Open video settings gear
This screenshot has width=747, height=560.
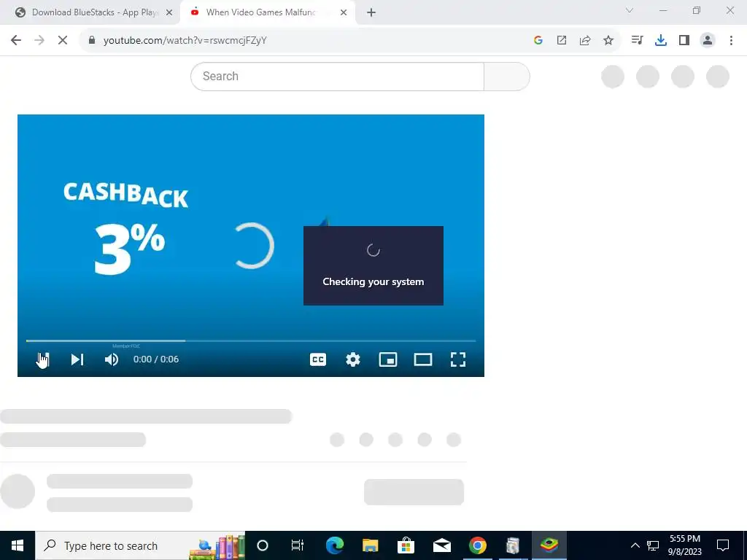[353, 359]
